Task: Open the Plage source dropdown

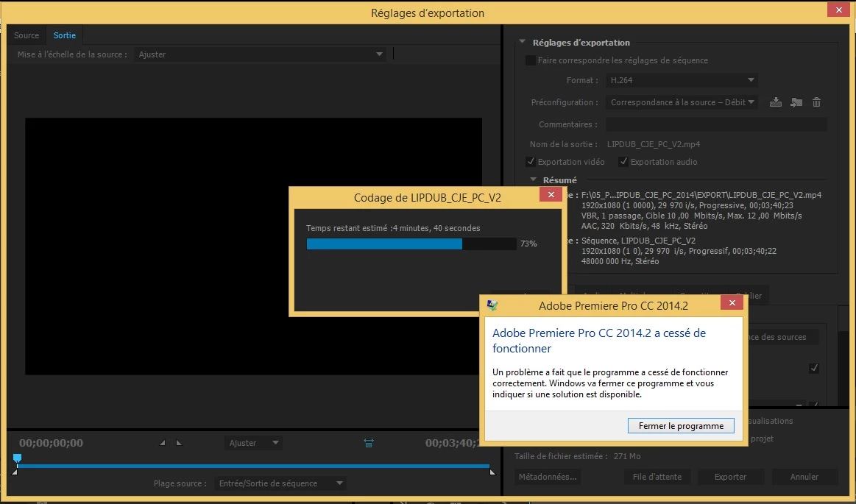Action: [x=280, y=483]
